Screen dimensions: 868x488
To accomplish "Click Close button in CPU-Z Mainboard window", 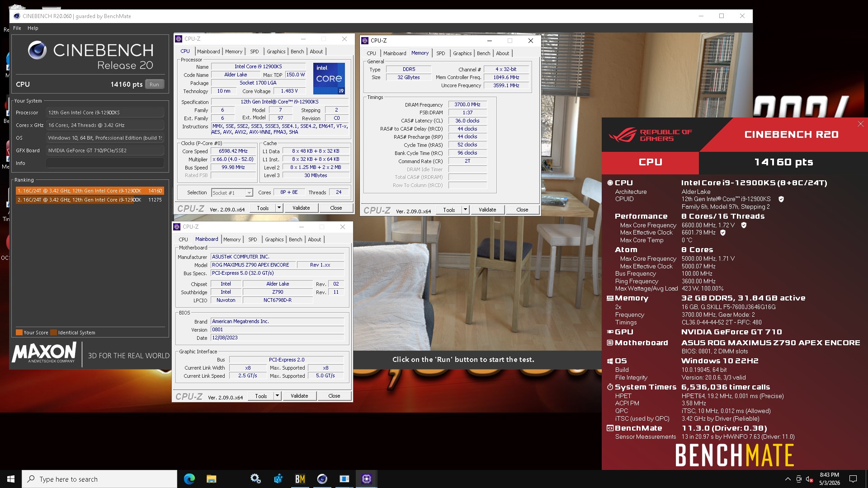I will 334,396.
